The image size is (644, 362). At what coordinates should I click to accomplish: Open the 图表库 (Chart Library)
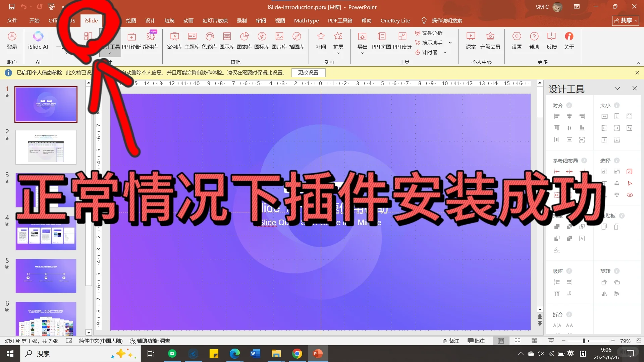(245, 40)
